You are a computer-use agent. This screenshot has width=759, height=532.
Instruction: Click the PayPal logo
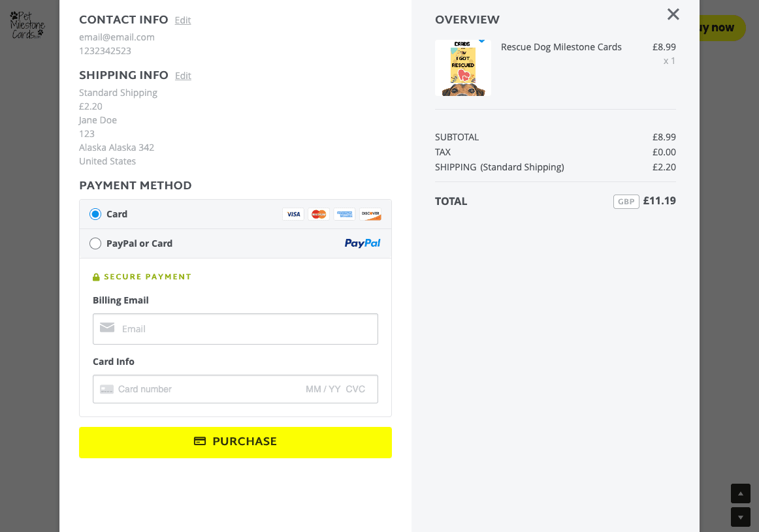pos(363,243)
